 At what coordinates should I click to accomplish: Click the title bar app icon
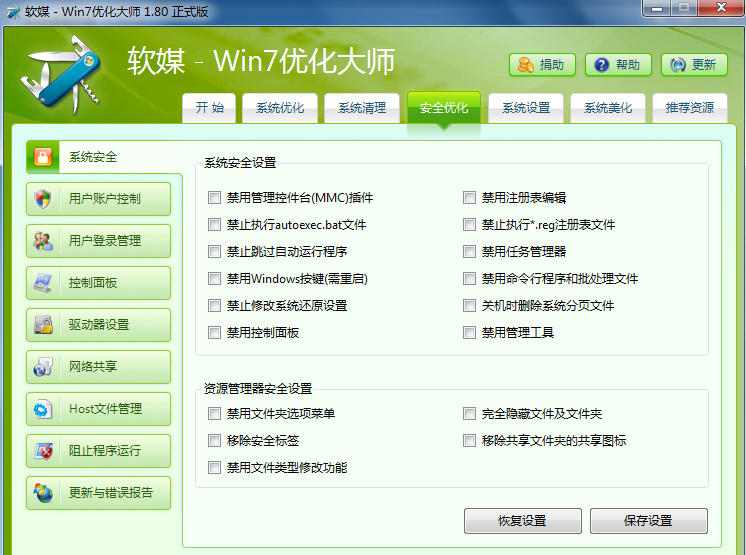pos(13,11)
